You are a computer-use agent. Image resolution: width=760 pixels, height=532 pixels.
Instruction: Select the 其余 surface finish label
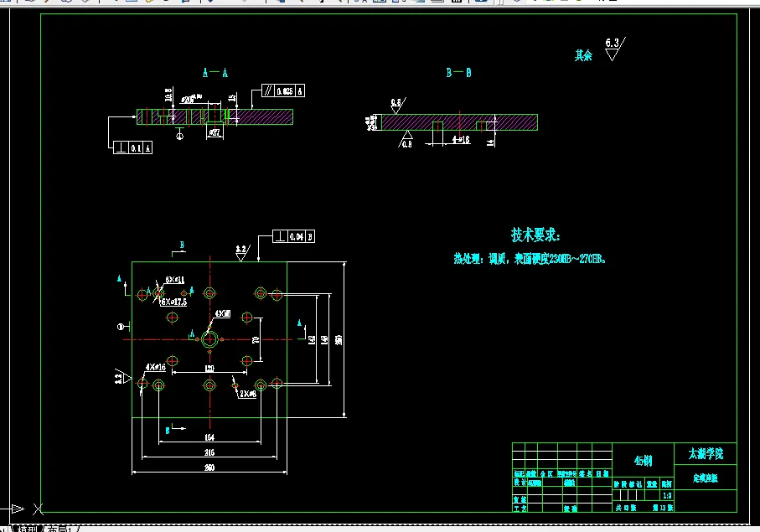click(x=583, y=56)
